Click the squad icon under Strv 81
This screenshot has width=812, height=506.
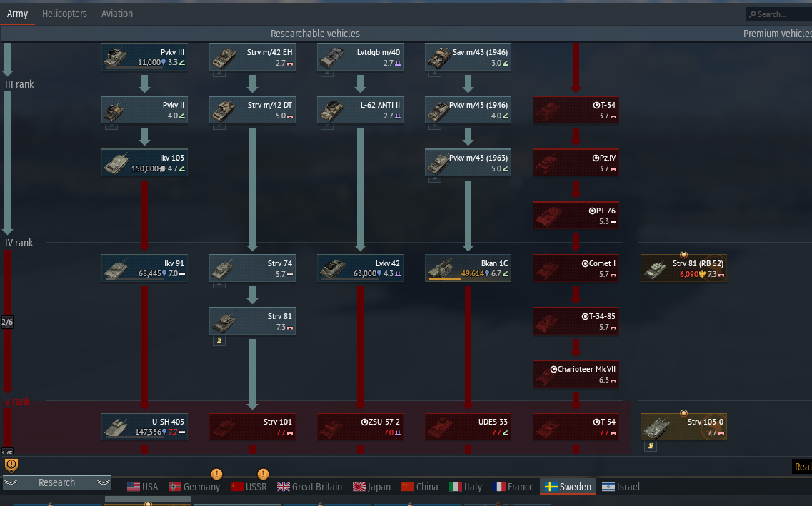coord(219,340)
